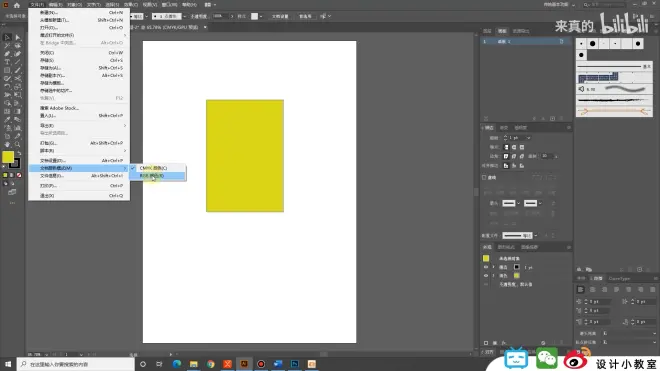Click the Windows Start button
Viewport: 660px width, 371px height.
click(8, 364)
